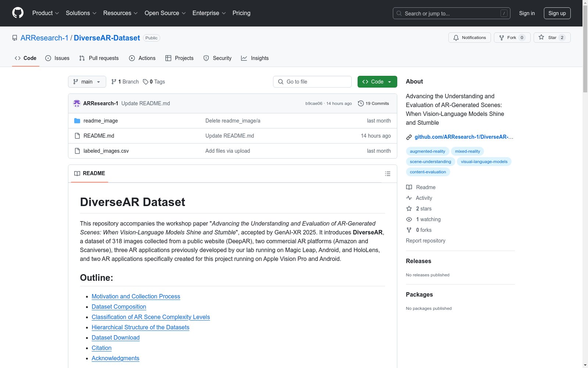
Task: Click the scene-understanding topic tag
Action: point(430,162)
